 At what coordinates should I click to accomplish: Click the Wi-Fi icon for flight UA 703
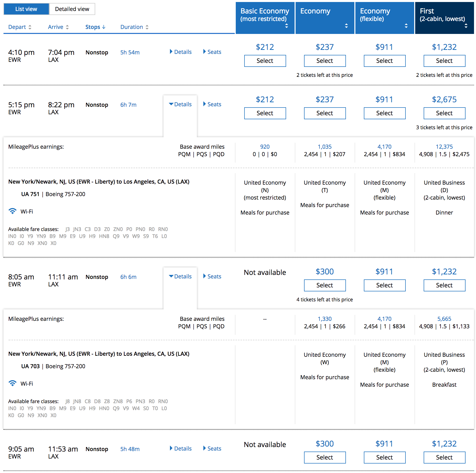(x=12, y=383)
